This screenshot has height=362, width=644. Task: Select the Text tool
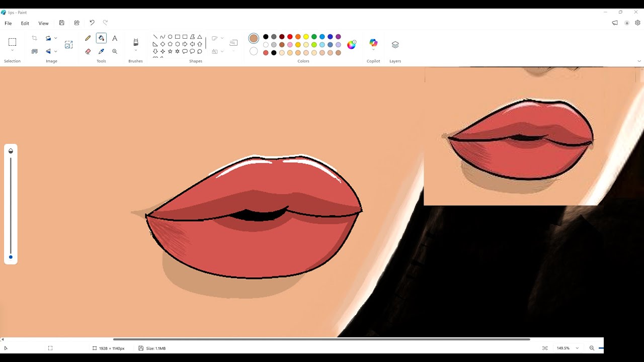click(115, 38)
